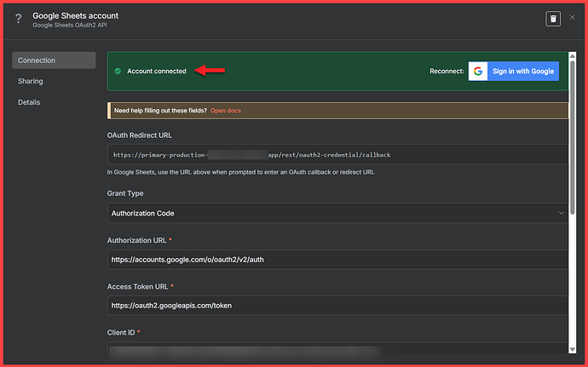The height and width of the screenshot is (367, 588).
Task: Expand the Grant Type dropdown
Action: point(337,213)
